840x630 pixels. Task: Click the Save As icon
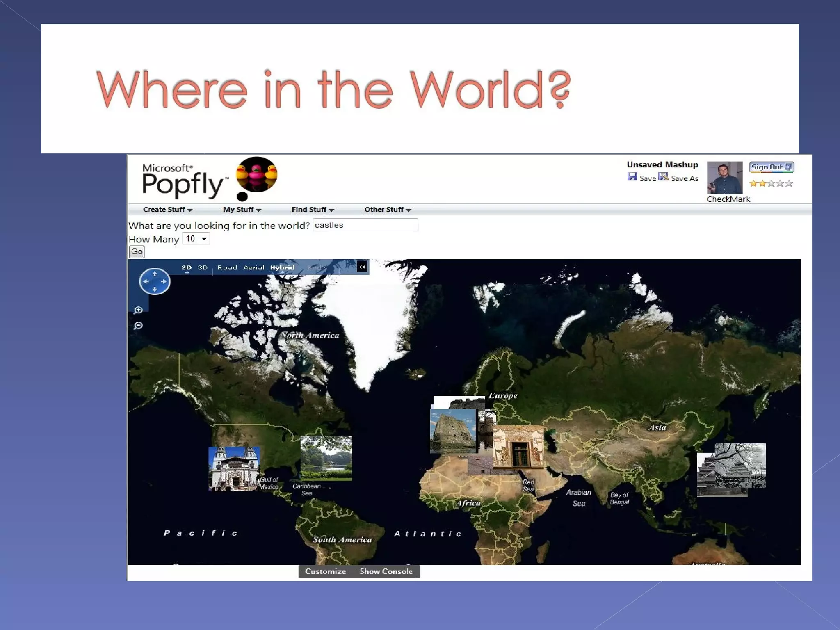pos(663,177)
